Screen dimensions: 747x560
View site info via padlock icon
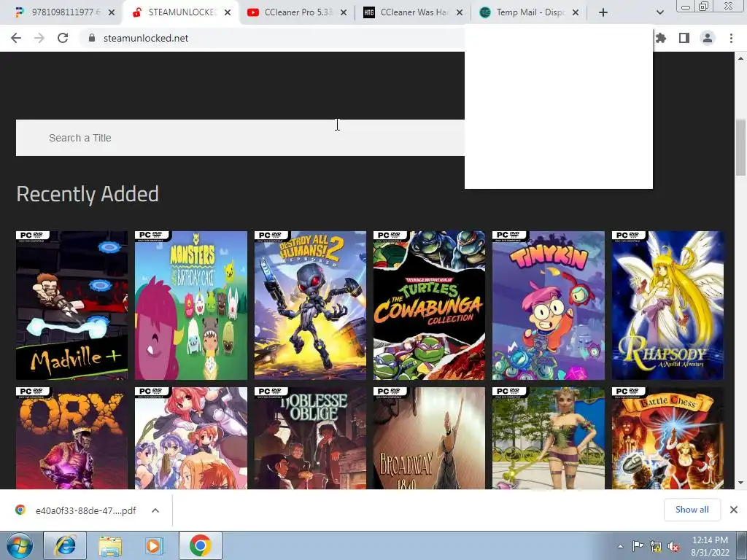point(92,38)
